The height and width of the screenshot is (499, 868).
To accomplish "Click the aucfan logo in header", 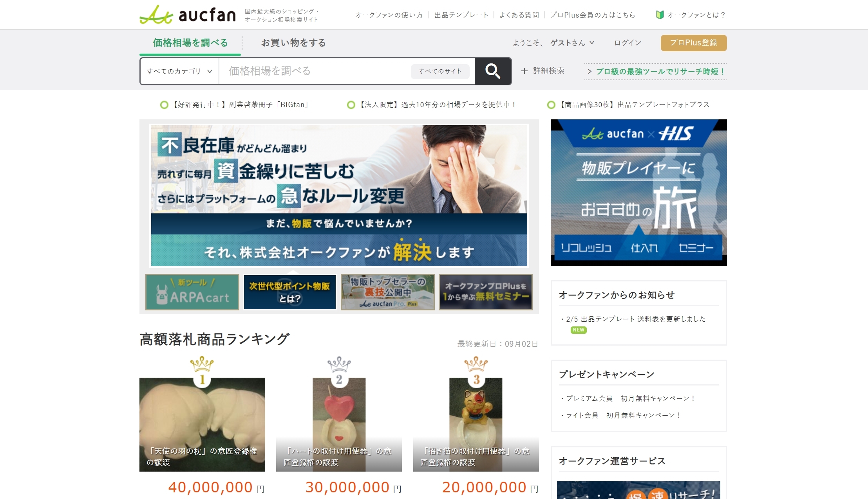I will point(188,15).
